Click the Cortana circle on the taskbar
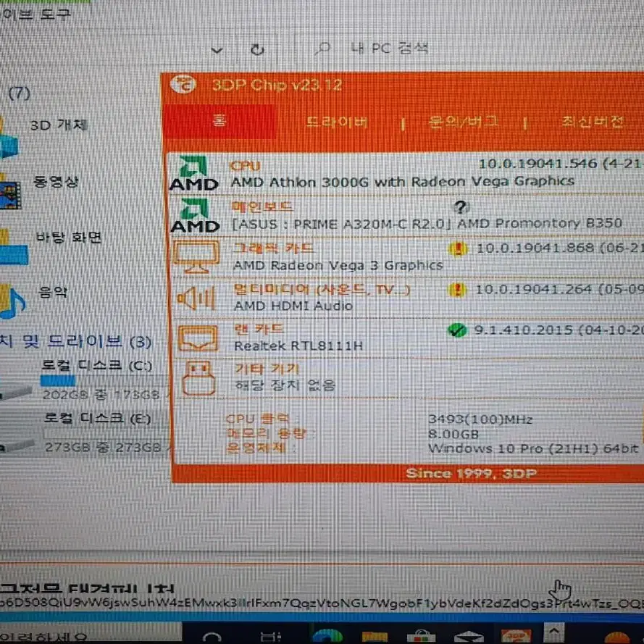Viewport: 644px width, 644px height. click(x=212, y=637)
